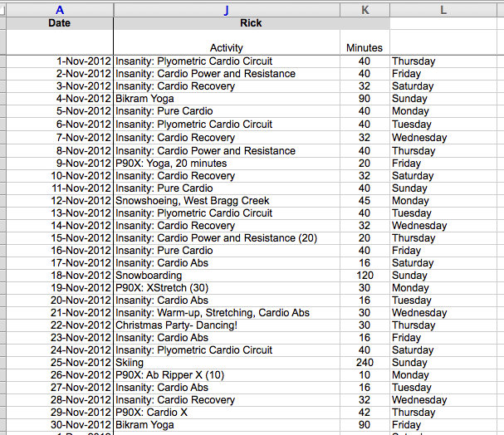
Task: Click the 240 minutes cell
Action: [365, 363]
